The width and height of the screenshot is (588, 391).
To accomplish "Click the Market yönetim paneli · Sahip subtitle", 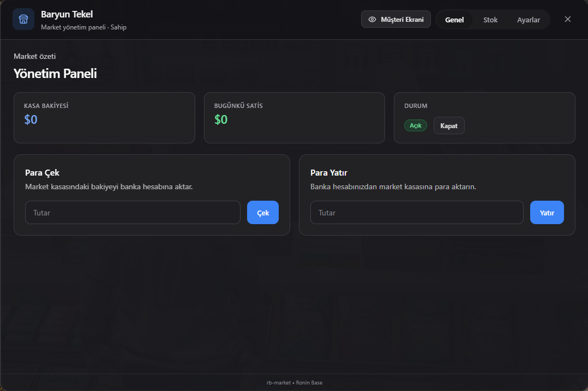I will click(x=83, y=27).
